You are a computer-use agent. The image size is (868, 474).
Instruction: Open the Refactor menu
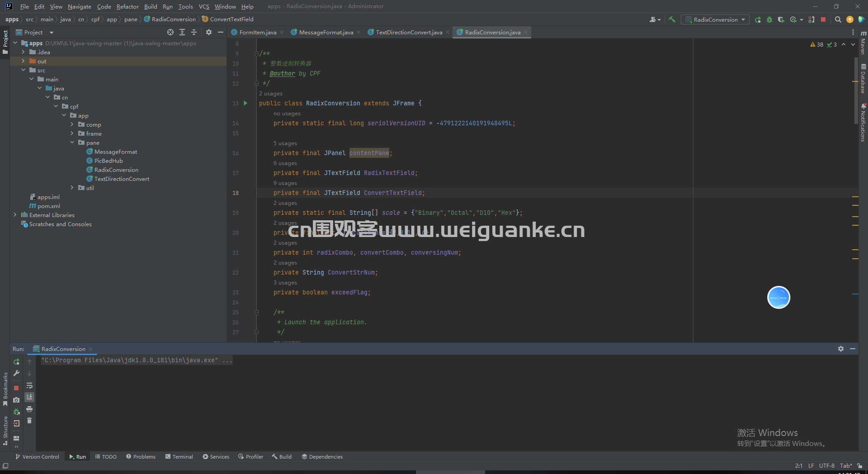127,6
